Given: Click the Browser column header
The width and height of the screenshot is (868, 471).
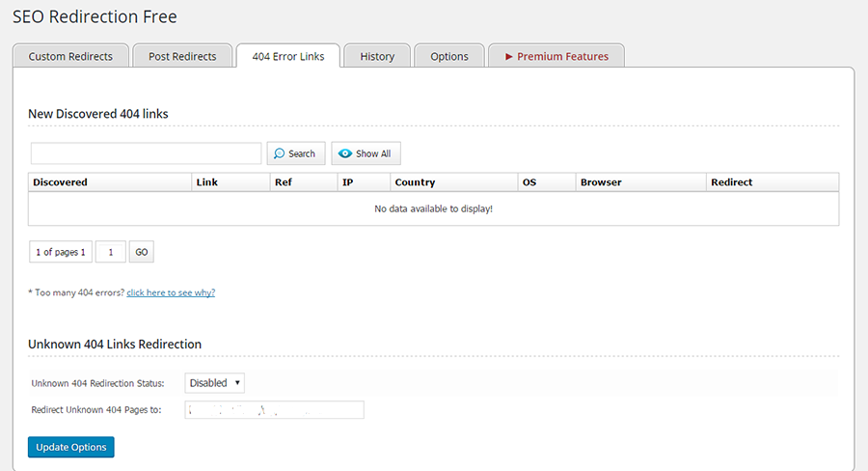Looking at the screenshot, I should [641, 182].
